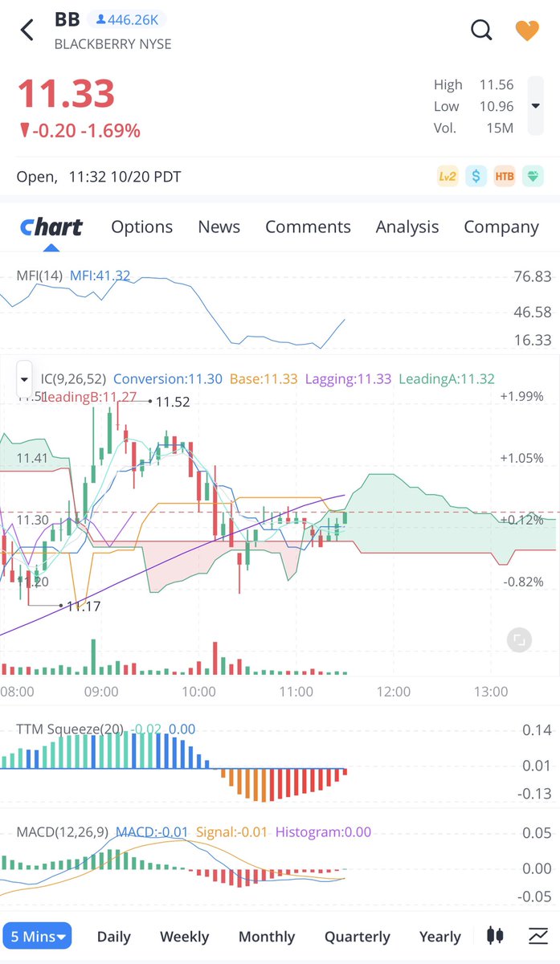The image size is (560, 964).
Task: Tap the MACD(12,26,9) indicator label
Action: click(x=63, y=831)
